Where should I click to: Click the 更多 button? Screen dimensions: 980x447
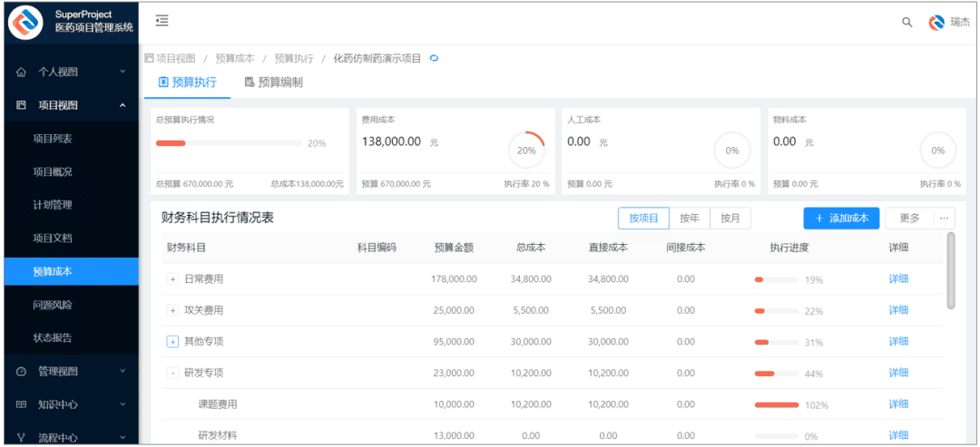pyautogui.click(x=910, y=218)
